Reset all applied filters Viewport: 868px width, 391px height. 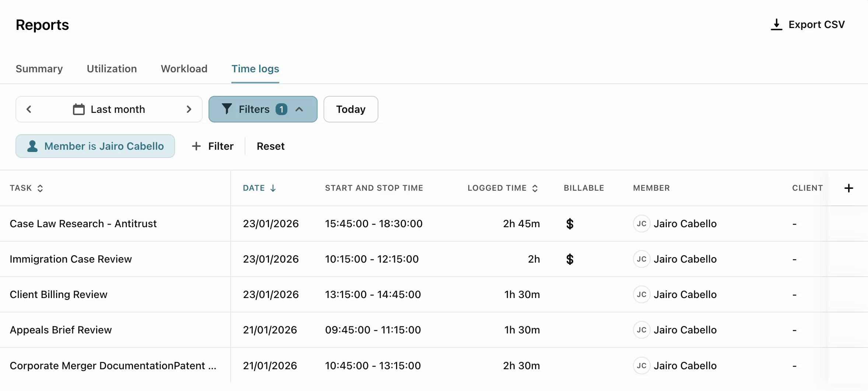click(270, 146)
